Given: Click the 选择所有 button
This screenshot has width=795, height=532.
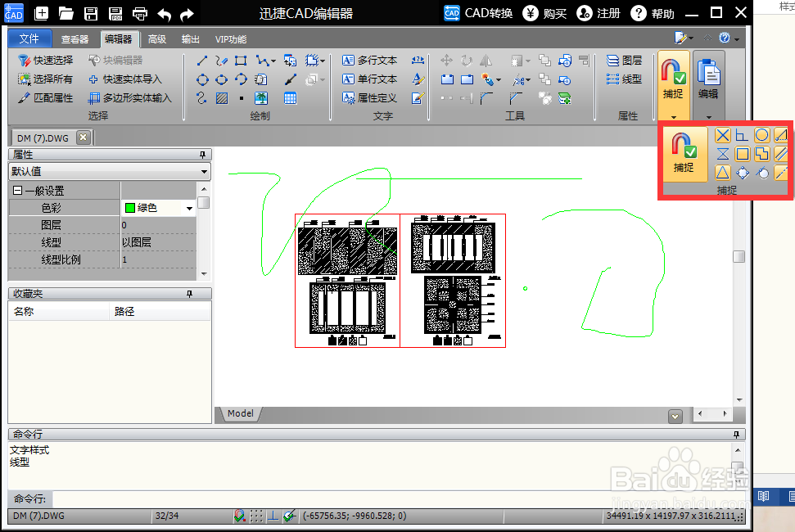Looking at the screenshot, I should coord(46,79).
